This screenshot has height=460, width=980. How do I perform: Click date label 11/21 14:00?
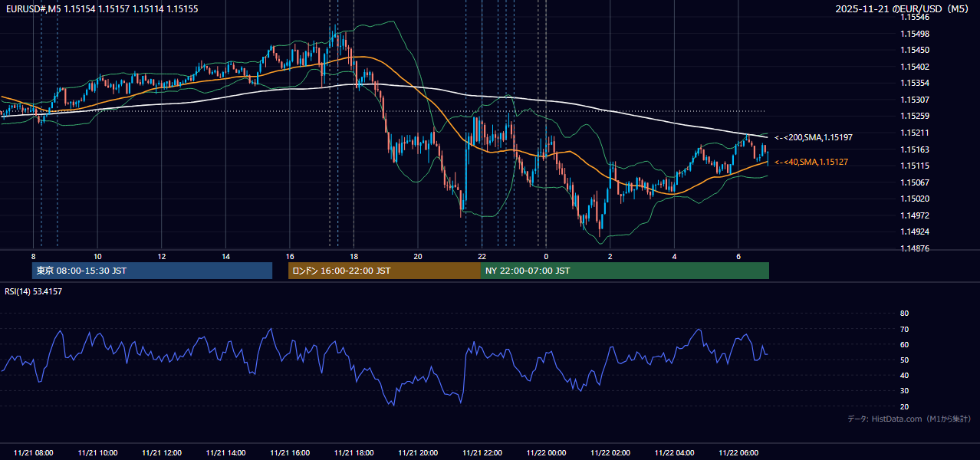[226, 453]
